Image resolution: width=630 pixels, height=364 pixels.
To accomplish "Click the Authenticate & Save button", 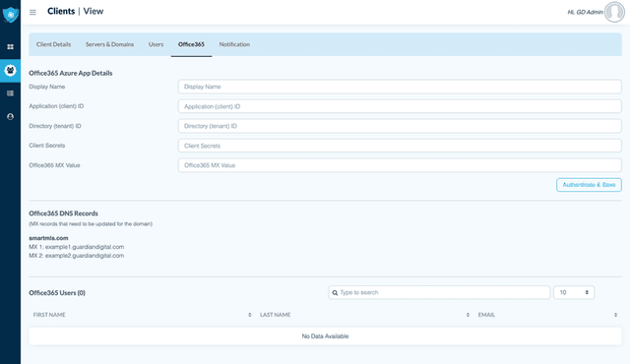I will coord(589,185).
